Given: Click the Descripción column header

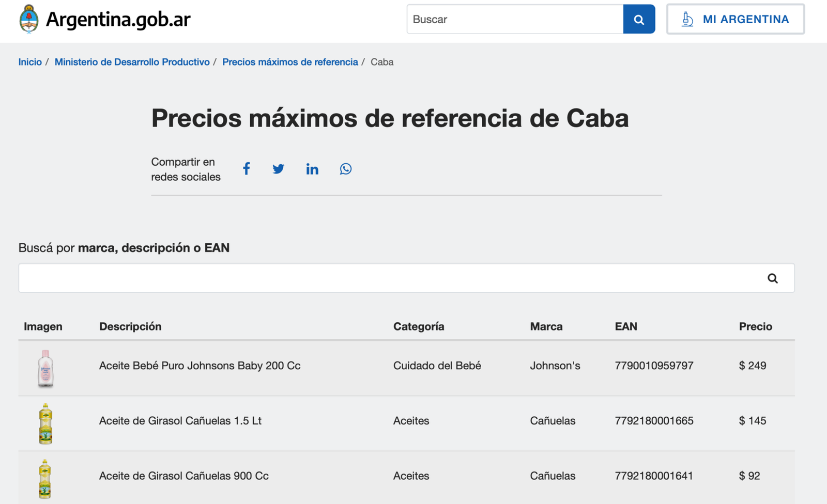Looking at the screenshot, I should 130,326.
